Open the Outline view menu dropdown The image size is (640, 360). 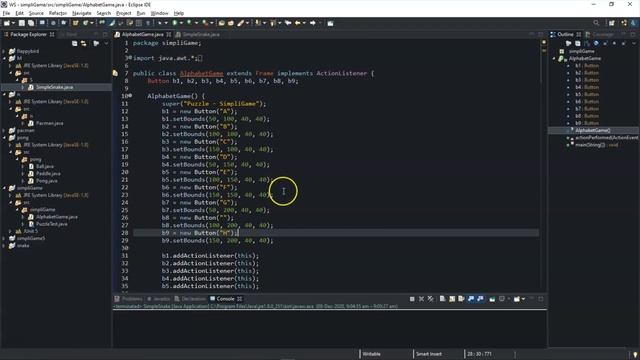click(633, 43)
